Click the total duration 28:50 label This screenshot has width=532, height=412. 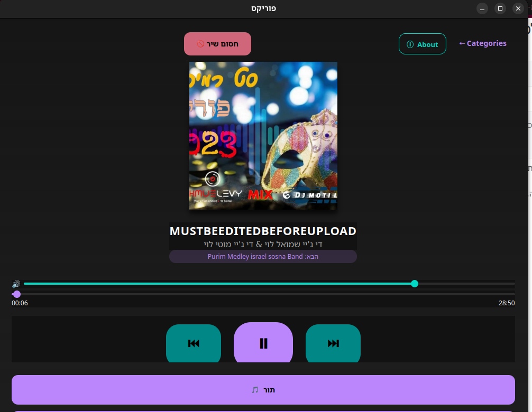point(506,303)
